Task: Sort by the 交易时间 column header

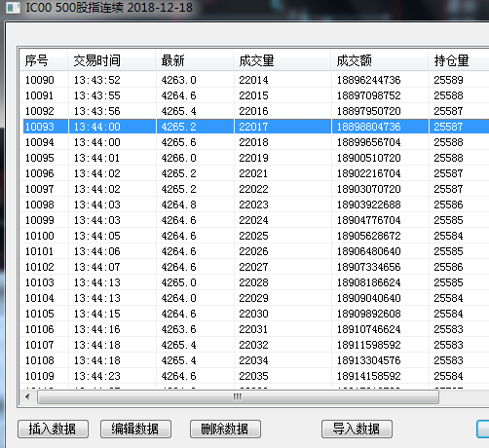Action: tap(112, 60)
